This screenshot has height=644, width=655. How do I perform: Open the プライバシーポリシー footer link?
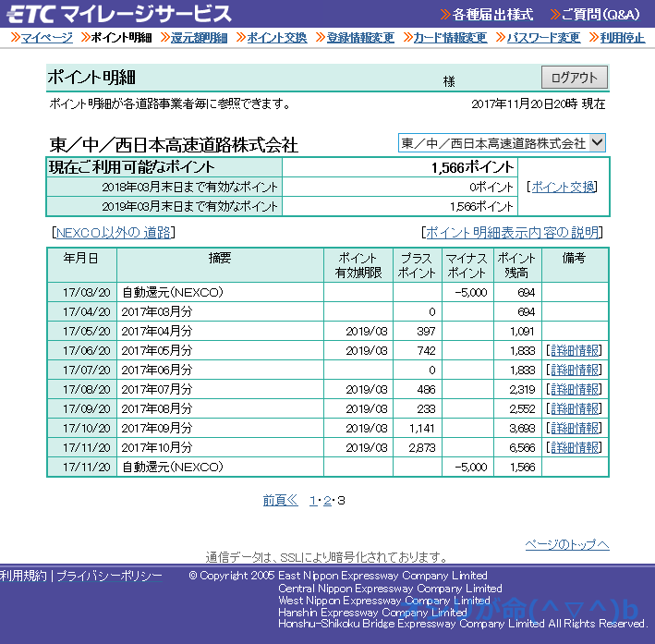coord(109,576)
